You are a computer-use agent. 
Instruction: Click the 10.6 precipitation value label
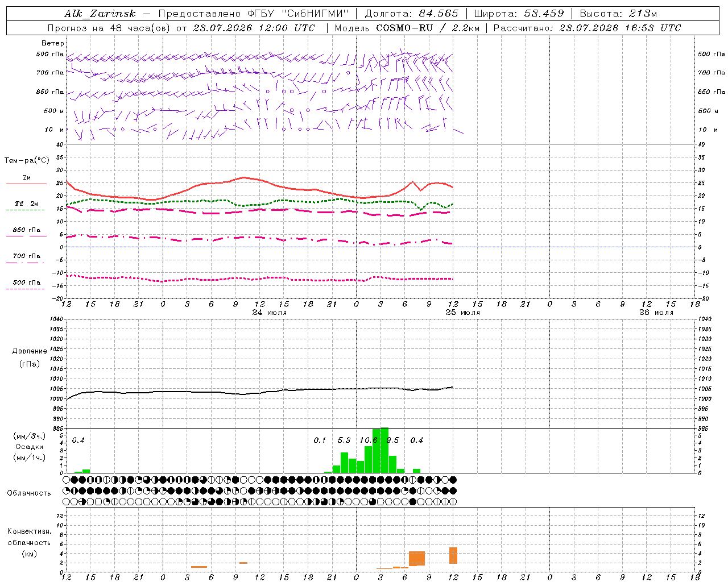pyautogui.click(x=369, y=440)
